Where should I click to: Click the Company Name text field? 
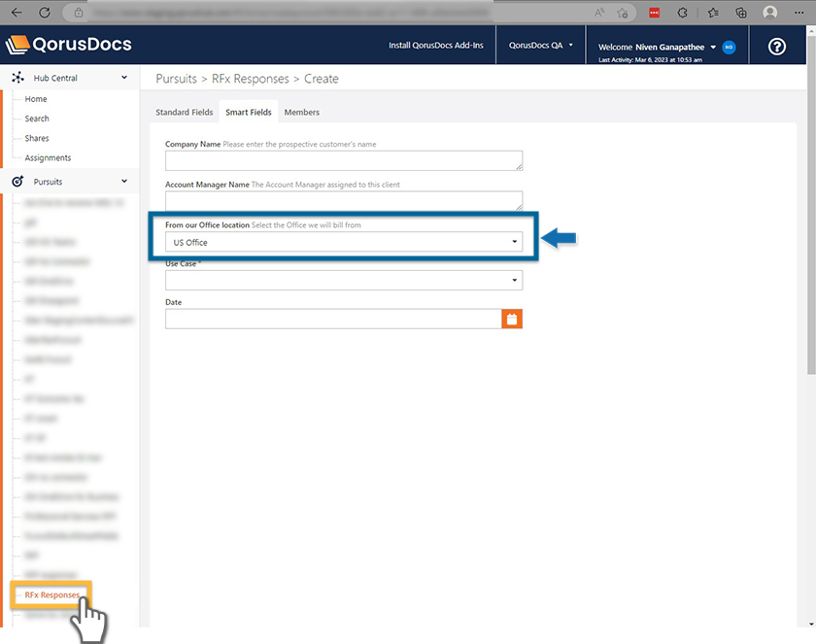(344, 160)
